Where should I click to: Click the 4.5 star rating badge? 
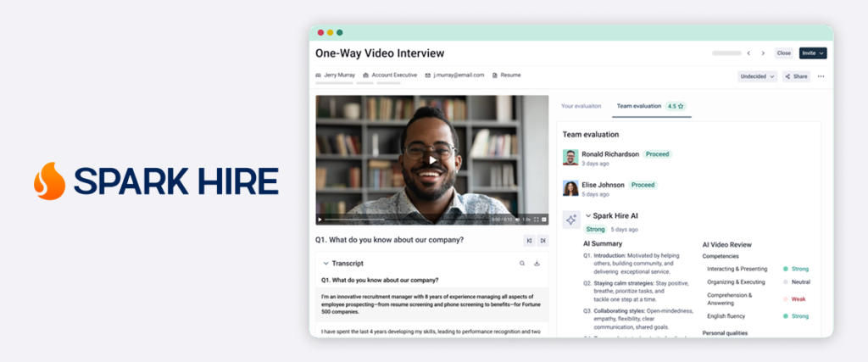[x=676, y=106]
